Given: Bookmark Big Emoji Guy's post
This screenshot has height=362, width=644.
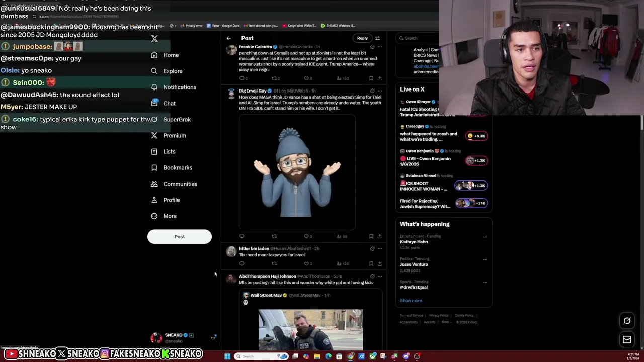Looking at the screenshot, I should click(x=371, y=236).
